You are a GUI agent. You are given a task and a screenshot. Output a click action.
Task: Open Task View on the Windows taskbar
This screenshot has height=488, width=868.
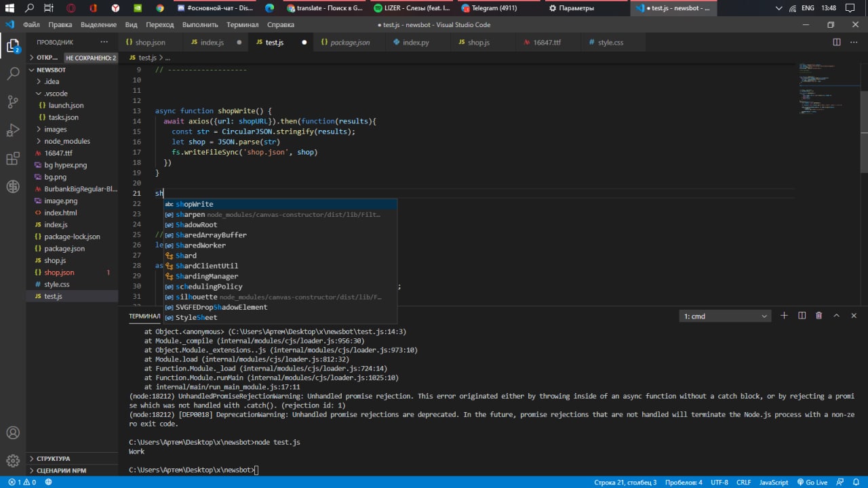pos(50,8)
